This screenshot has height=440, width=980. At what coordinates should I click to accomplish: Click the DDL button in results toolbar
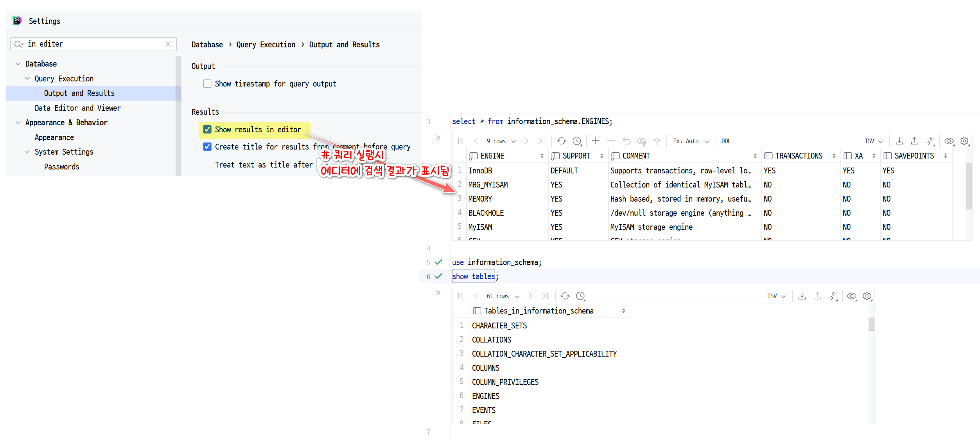pos(726,141)
